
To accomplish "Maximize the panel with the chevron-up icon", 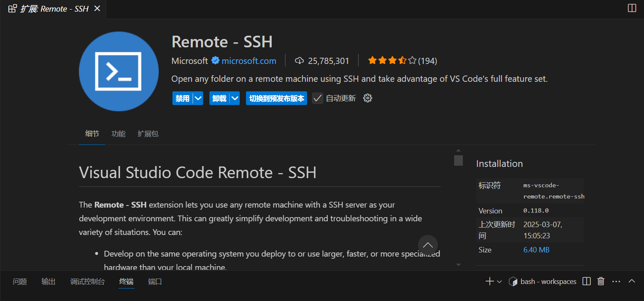I will 632,281.
